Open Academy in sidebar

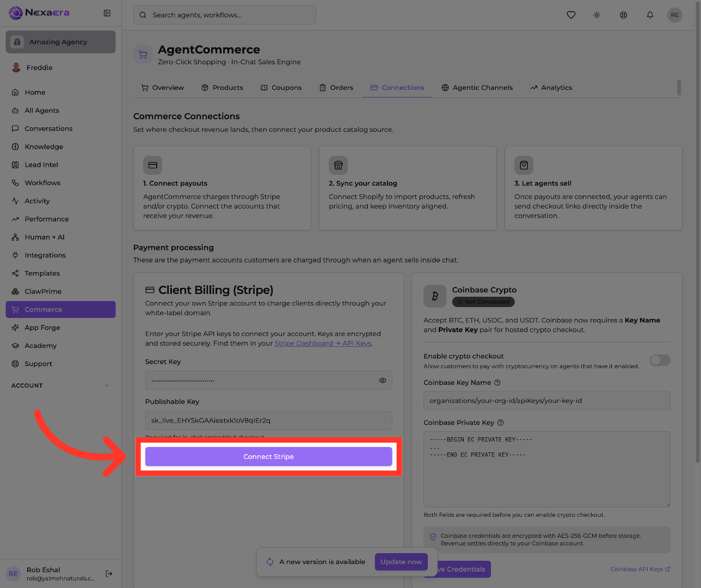(x=60, y=346)
